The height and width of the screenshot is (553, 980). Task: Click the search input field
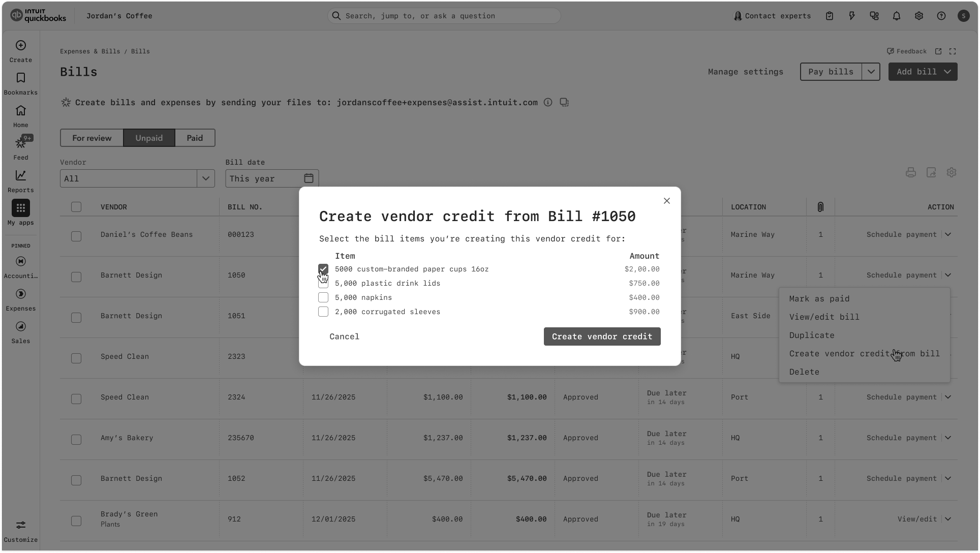tap(444, 16)
